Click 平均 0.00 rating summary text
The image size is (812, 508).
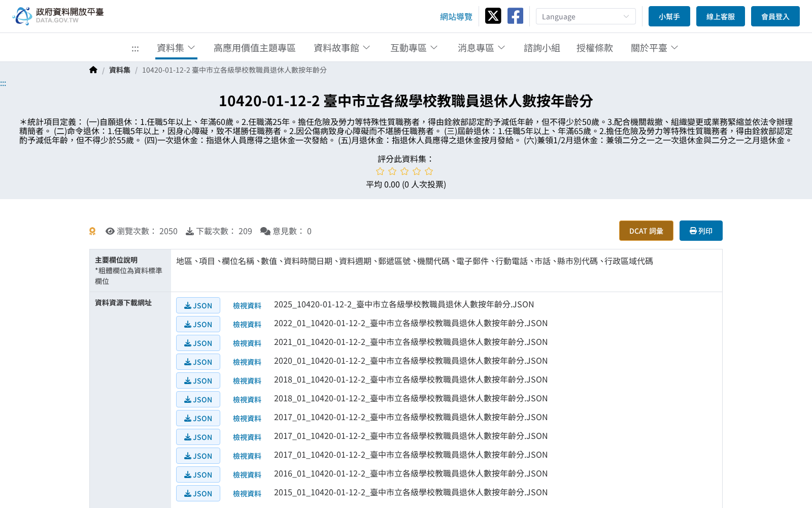pyautogui.click(x=406, y=184)
